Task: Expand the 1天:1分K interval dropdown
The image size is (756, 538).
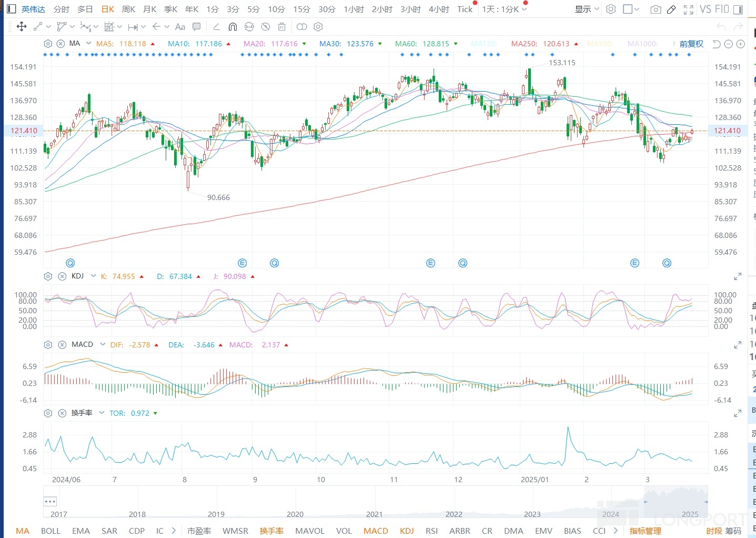Action: point(505,9)
